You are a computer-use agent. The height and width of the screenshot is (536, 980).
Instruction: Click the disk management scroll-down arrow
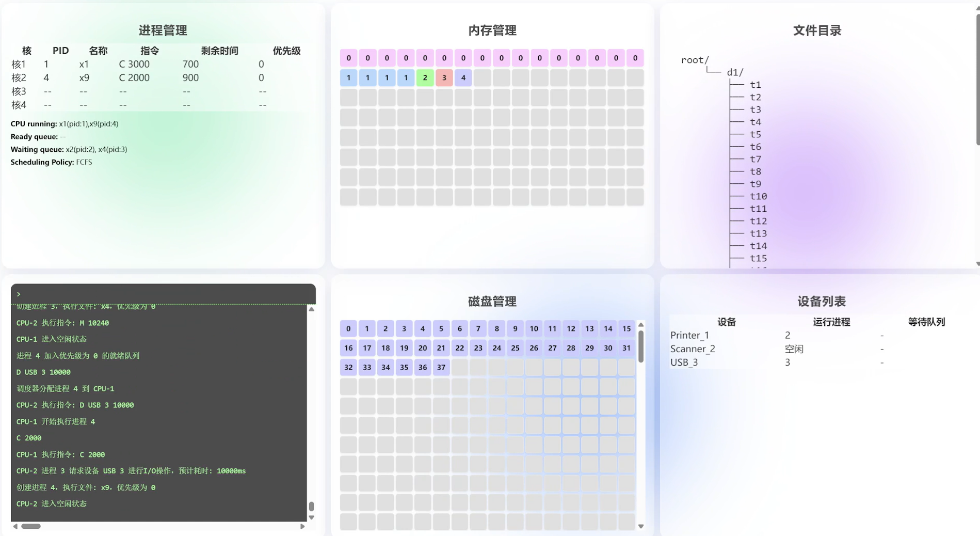[641, 526]
